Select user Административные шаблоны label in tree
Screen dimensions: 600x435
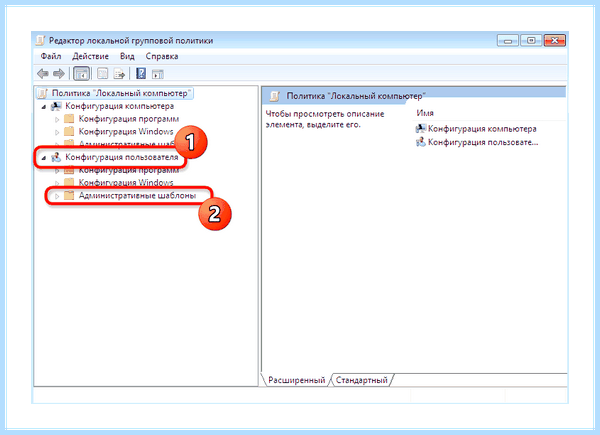coord(137,196)
